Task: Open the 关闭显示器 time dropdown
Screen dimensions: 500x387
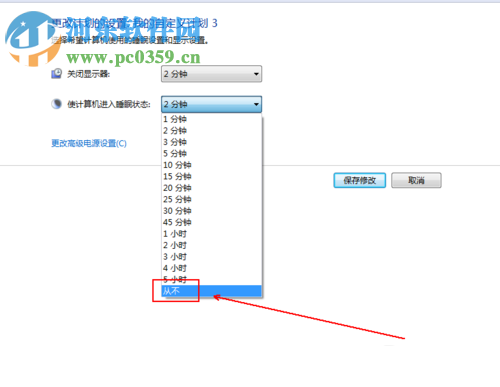Action: point(211,74)
